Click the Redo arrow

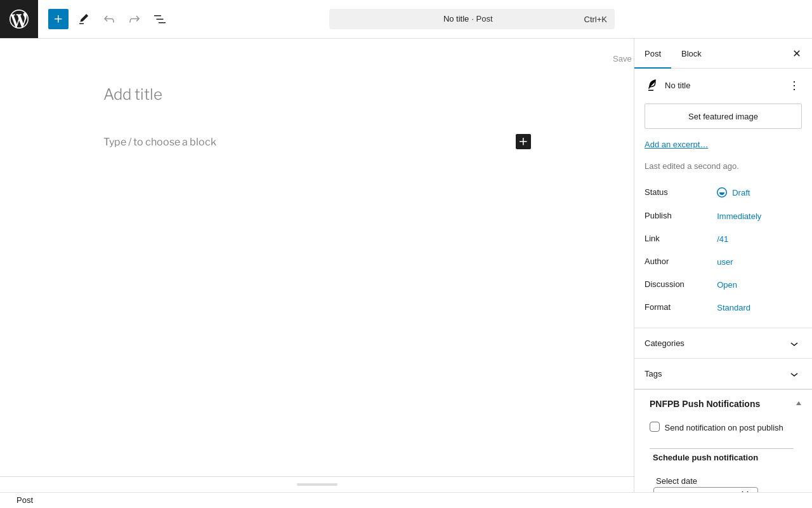tap(134, 19)
